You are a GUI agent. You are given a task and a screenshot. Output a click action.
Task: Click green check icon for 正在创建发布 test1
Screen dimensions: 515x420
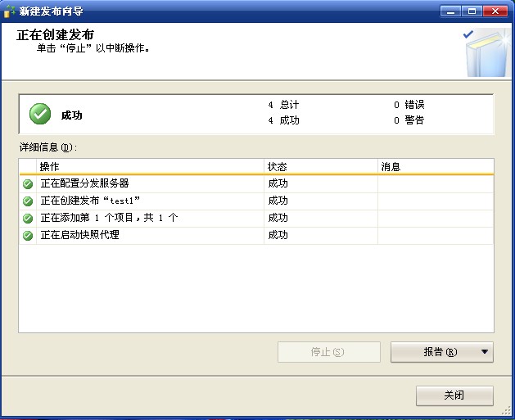pyautogui.click(x=28, y=201)
